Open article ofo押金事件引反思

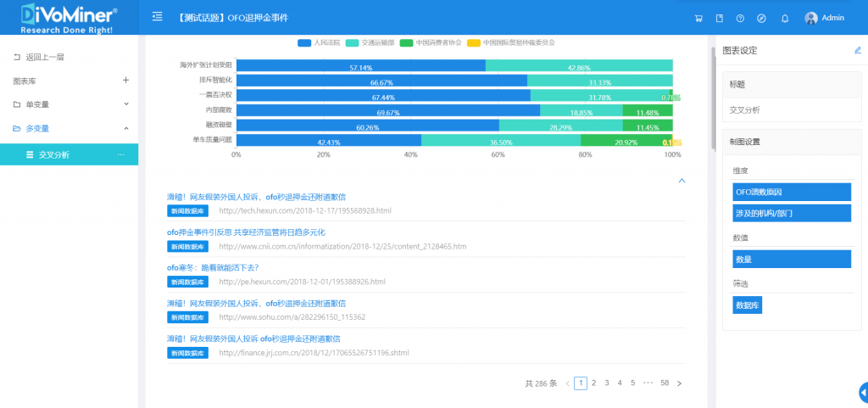click(x=247, y=232)
